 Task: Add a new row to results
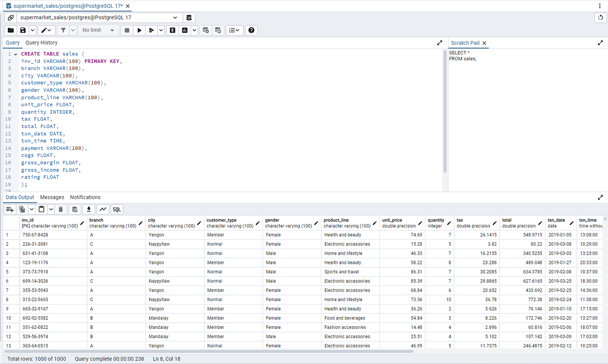coord(10,210)
